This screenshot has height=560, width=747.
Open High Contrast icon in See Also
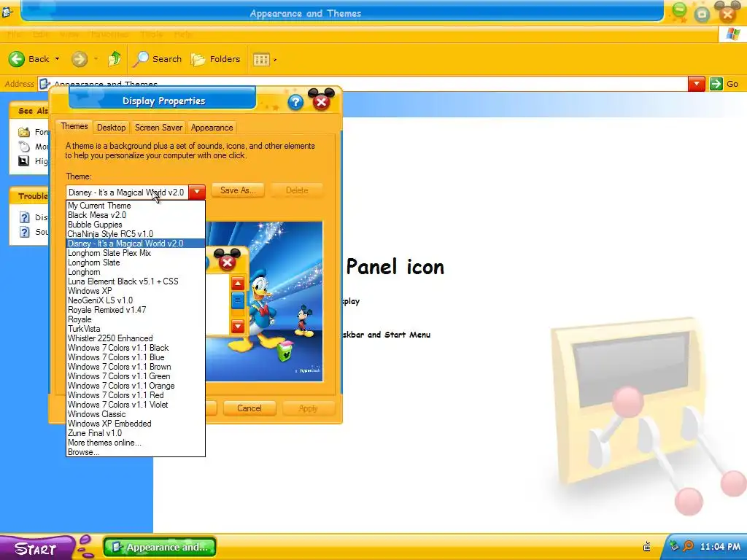click(24, 161)
